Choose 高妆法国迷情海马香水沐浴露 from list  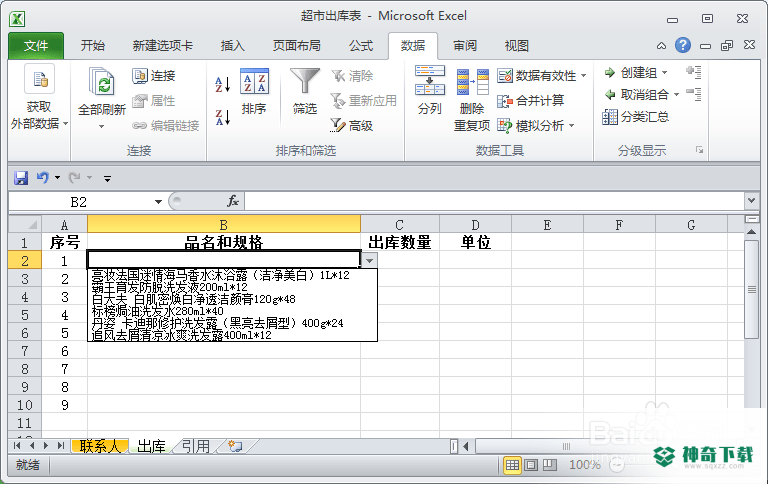pyautogui.click(x=220, y=275)
